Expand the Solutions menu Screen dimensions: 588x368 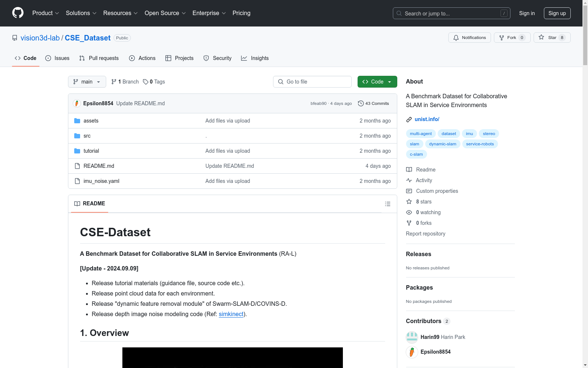pyautogui.click(x=81, y=13)
